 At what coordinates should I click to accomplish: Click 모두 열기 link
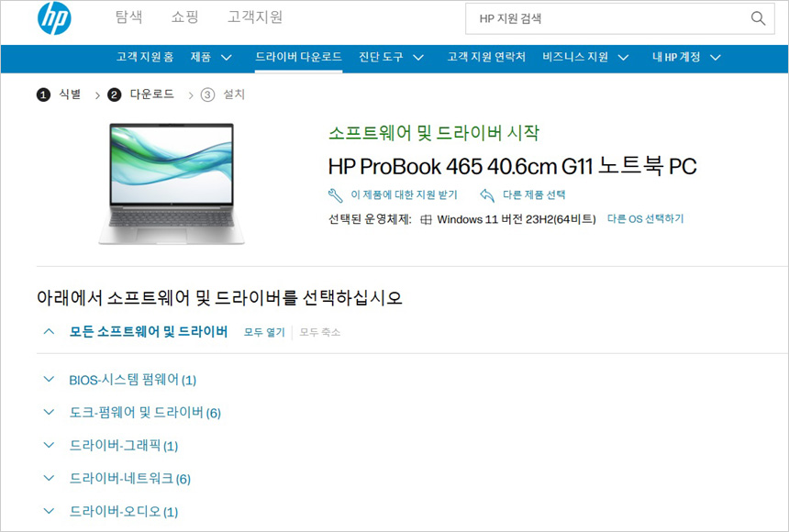pos(264,332)
